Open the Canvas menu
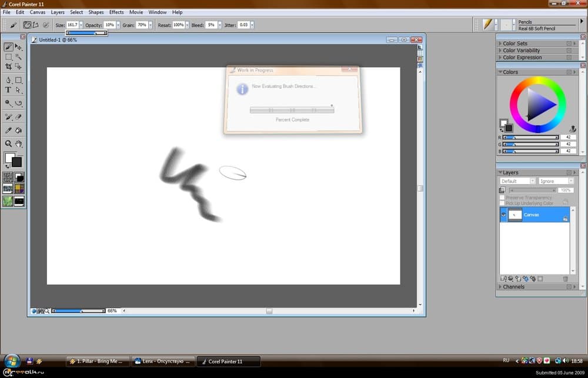Image resolution: width=588 pixels, height=378 pixels. tap(38, 12)
